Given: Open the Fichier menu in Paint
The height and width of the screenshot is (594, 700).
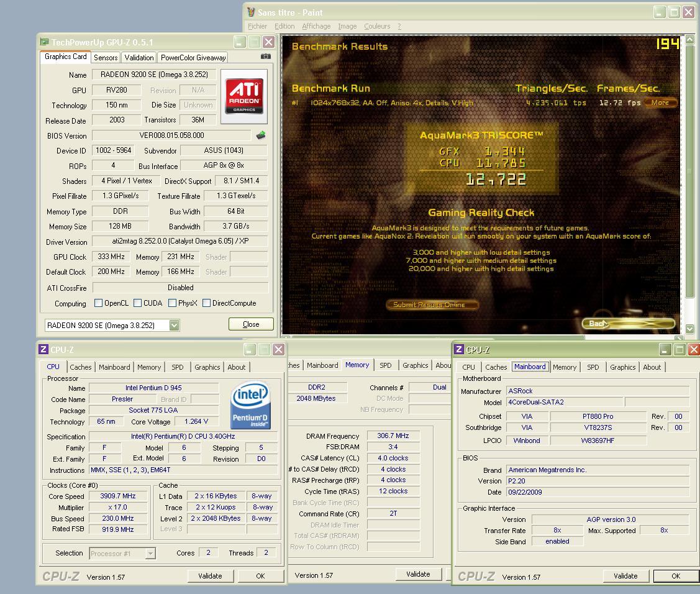Looking at the screenshot, I should click(258, 26).
